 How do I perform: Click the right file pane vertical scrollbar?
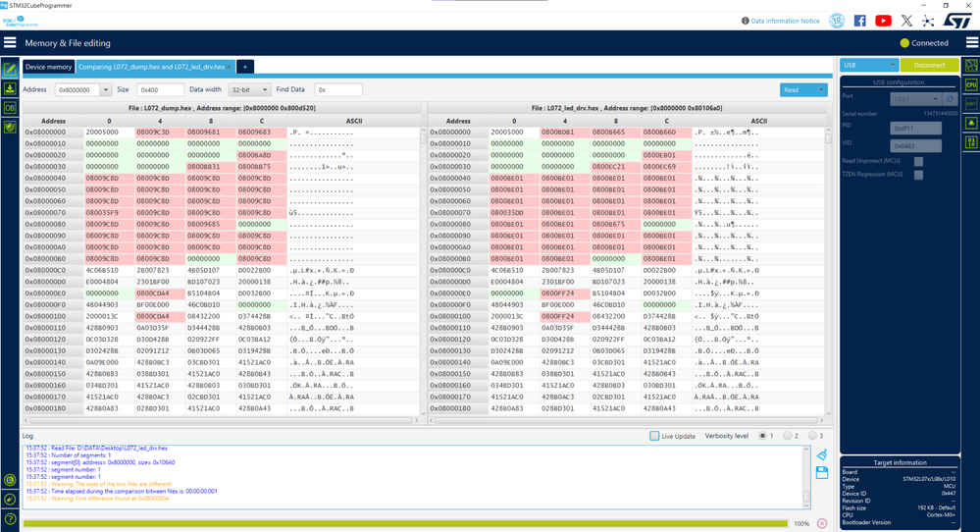tap(828, 272)
